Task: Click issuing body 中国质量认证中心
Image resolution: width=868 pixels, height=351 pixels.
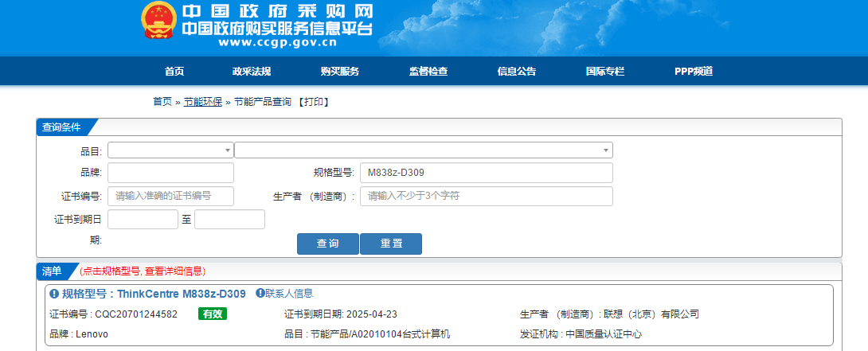Action: [x=604, y=334]
